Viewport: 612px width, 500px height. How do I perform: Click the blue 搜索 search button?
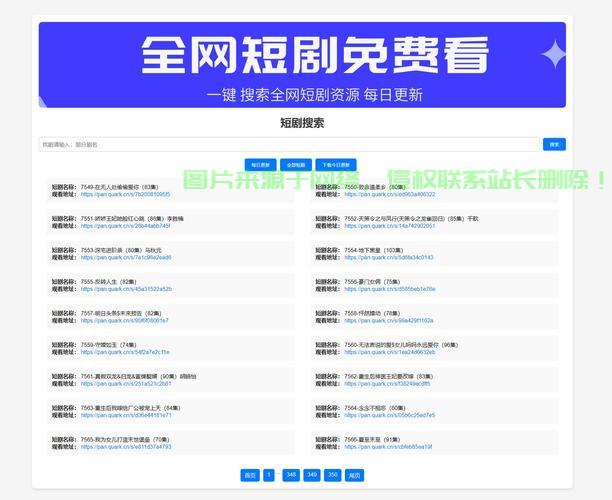pyautogui.click(x=554, y=144)
